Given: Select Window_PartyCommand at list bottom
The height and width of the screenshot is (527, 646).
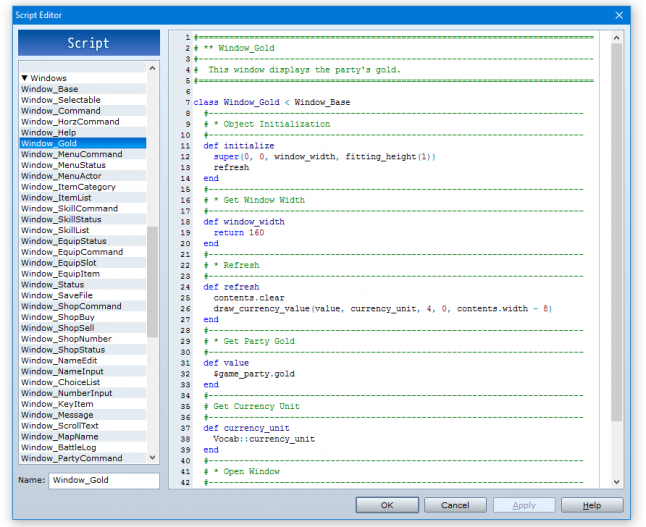Looking at the screenshot, I should tap(71, 458).
